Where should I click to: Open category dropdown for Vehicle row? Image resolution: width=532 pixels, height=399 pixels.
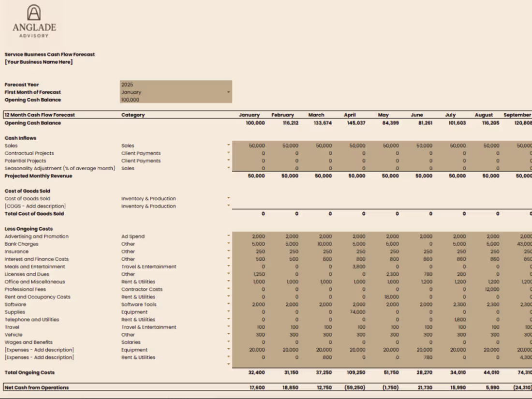coord(229,334)
